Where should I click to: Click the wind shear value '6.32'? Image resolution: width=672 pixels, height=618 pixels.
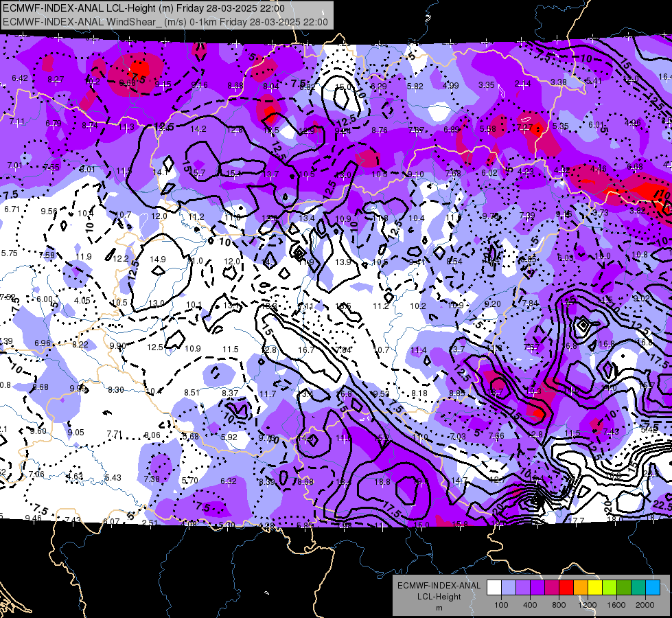(x=229, y=481)
